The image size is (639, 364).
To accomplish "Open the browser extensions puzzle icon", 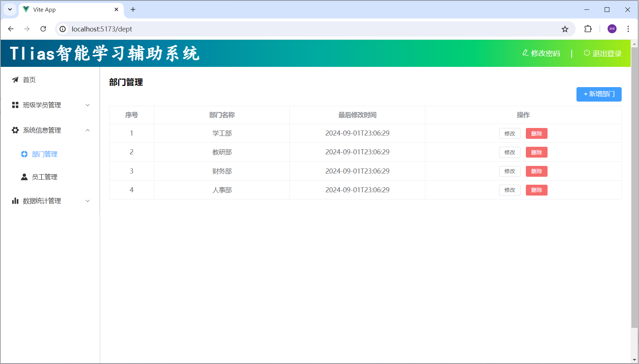I will [x=588, y=29].
